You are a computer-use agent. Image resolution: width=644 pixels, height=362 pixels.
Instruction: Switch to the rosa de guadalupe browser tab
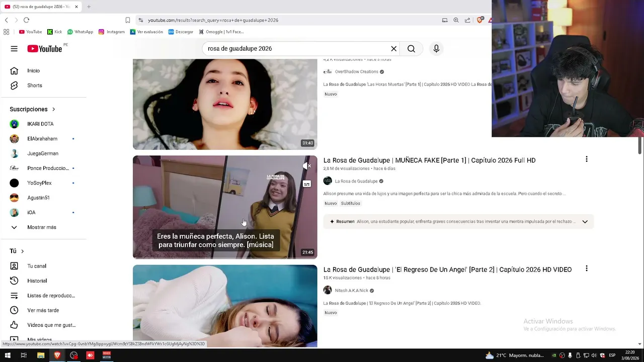point(41,7)
